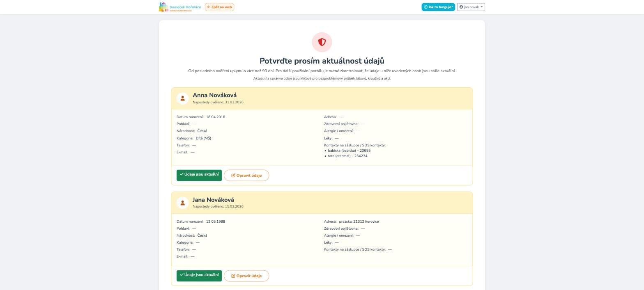644x290 pixels.
Task: Click the back arrow icon in Zpět na web
Action: (x=209, y=7)
